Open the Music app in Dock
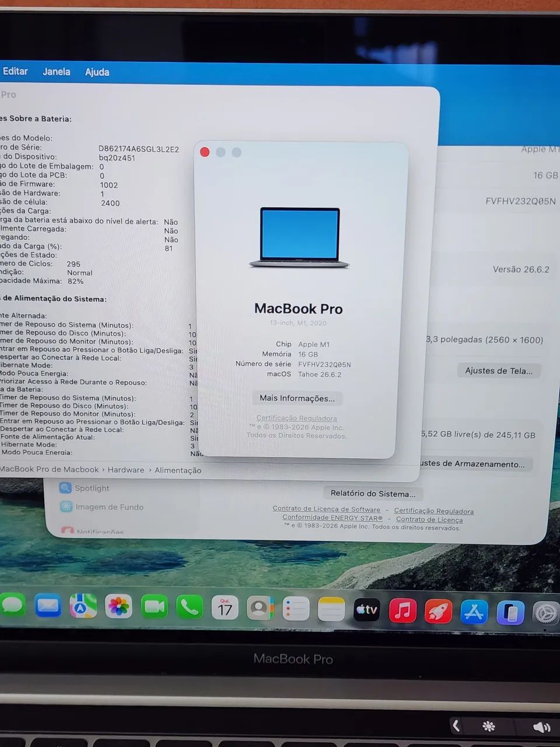The height and width of the screenshot is (747, 560). [x=402, y=611]
